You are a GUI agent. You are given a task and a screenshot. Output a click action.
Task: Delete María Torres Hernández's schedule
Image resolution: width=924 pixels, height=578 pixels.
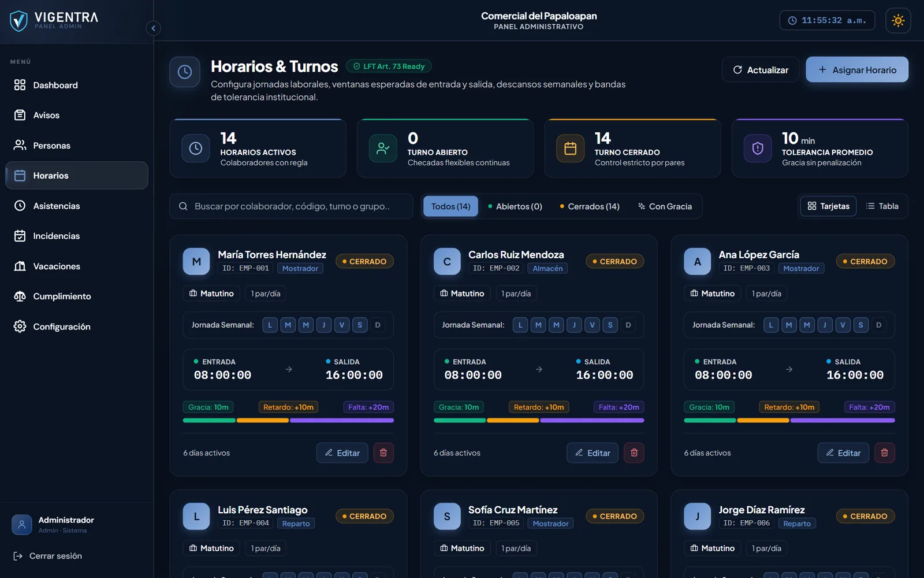[x=383, y=453]
